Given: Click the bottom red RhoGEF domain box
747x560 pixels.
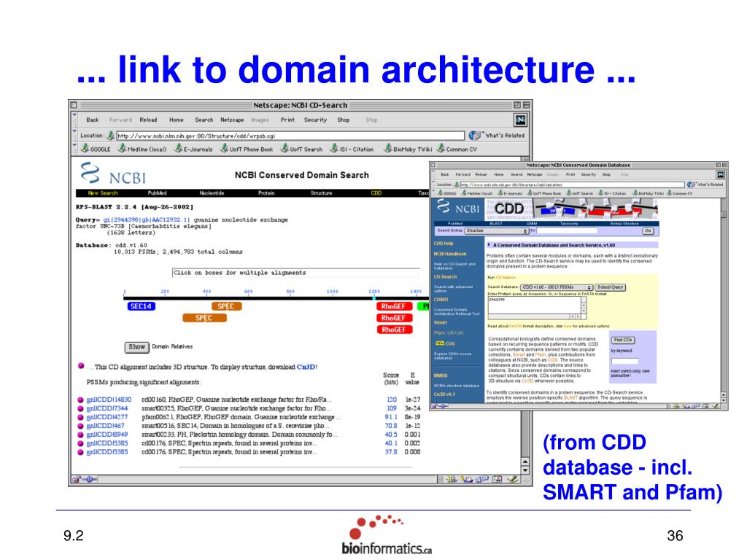Looking at the screenshot, I should [x=394, y=330].
